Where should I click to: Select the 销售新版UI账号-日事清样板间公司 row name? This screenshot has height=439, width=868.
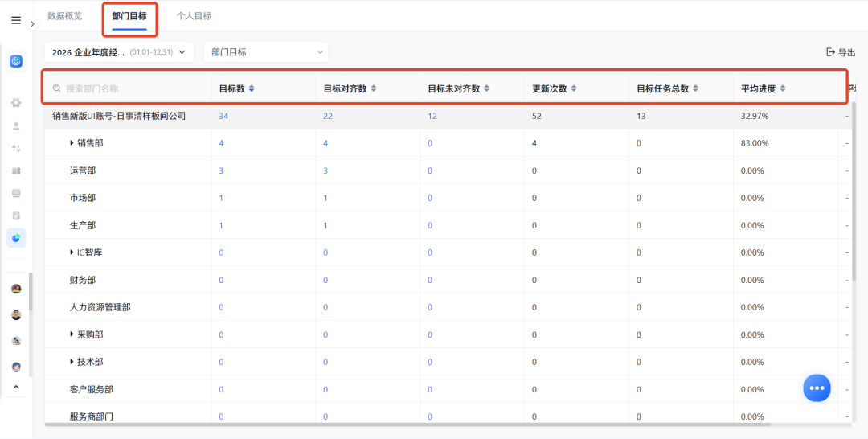[119, 117]
